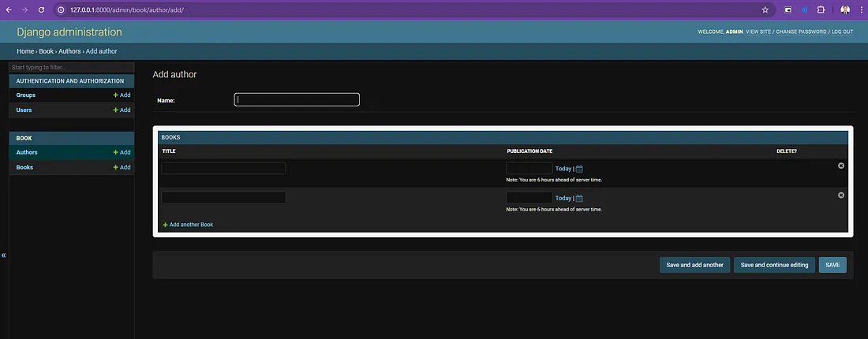The height and width of the screenshot is (339, 868).
Task: Reload the page with the refresh icon
Action: (x=41, y=10)
